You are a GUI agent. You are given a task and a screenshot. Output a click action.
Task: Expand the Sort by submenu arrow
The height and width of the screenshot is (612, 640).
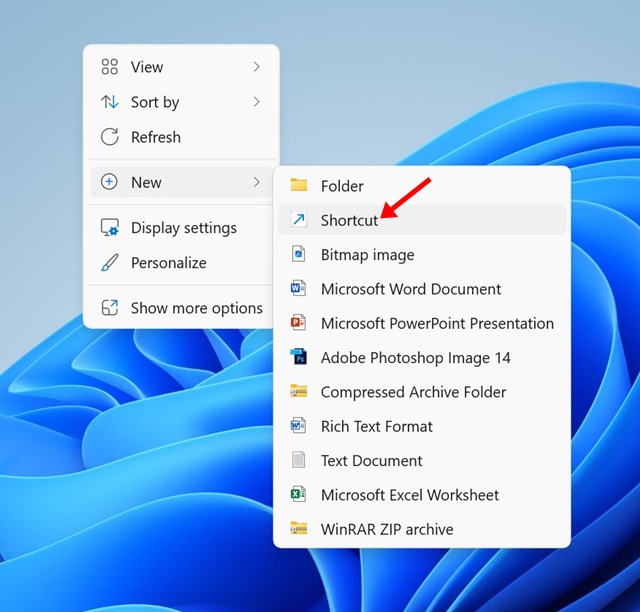point(256,102)
